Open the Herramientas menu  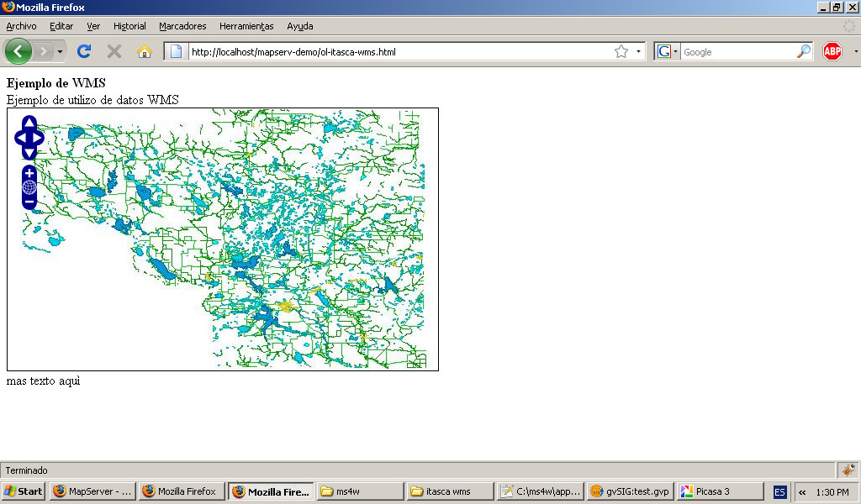[x=246, y=26]
